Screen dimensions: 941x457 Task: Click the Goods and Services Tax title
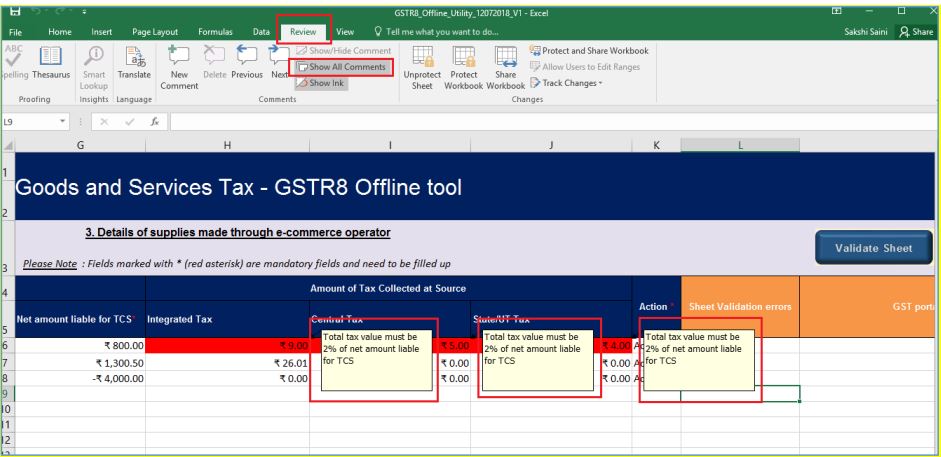click(239, 188)
